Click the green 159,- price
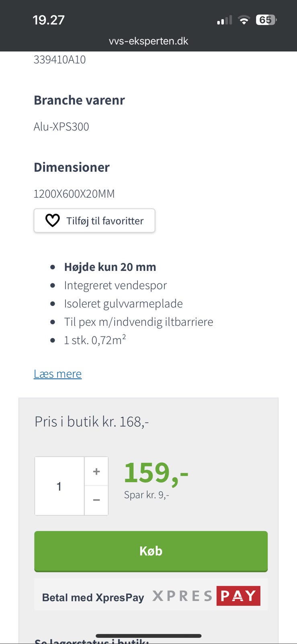This screenshot has width=297, height=644. point(156,473)
